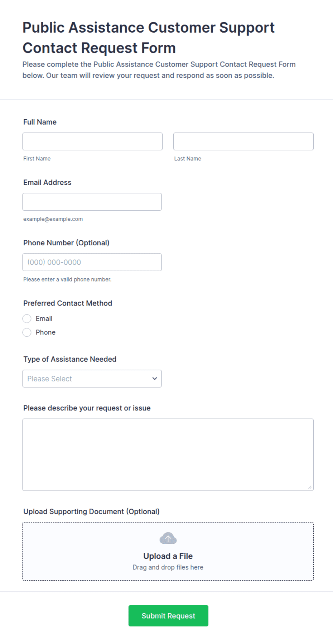333x644 pixels.
Task: Click into the Email Address field
Action: (92, 202)
